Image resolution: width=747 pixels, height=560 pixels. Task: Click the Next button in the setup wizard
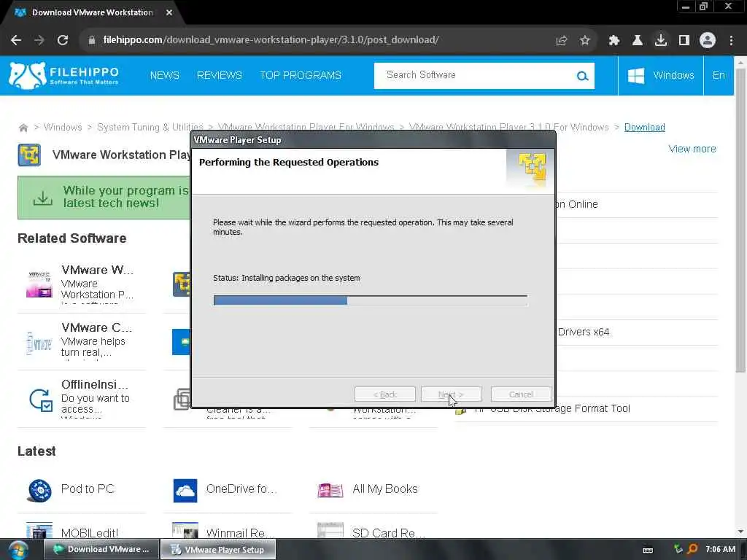pyautogui.click(x=451, y=394)
